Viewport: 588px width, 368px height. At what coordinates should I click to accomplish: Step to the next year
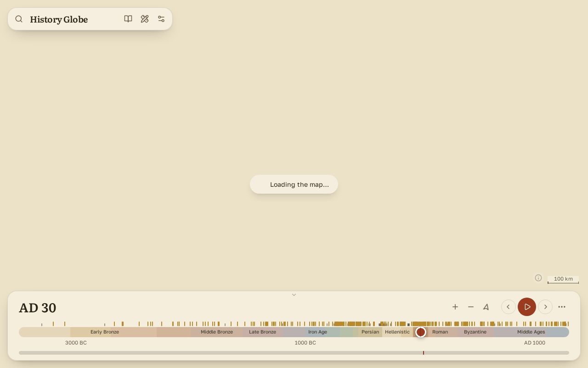click(545, 307)
